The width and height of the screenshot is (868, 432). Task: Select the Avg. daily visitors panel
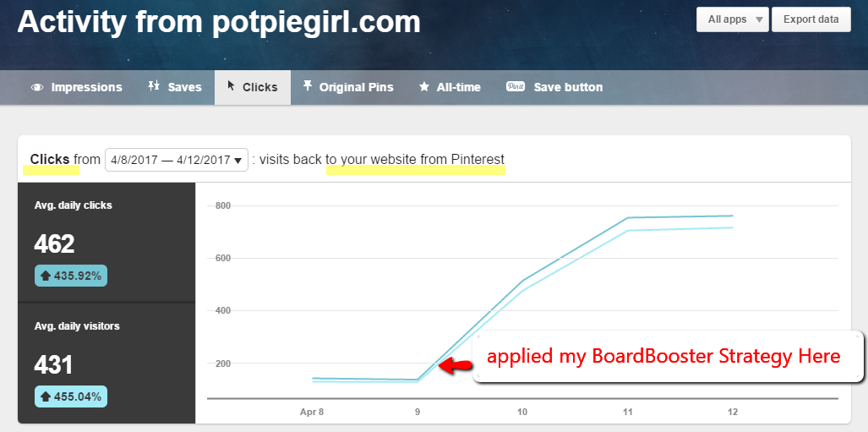pyautogui.click(x=106, y=364)
